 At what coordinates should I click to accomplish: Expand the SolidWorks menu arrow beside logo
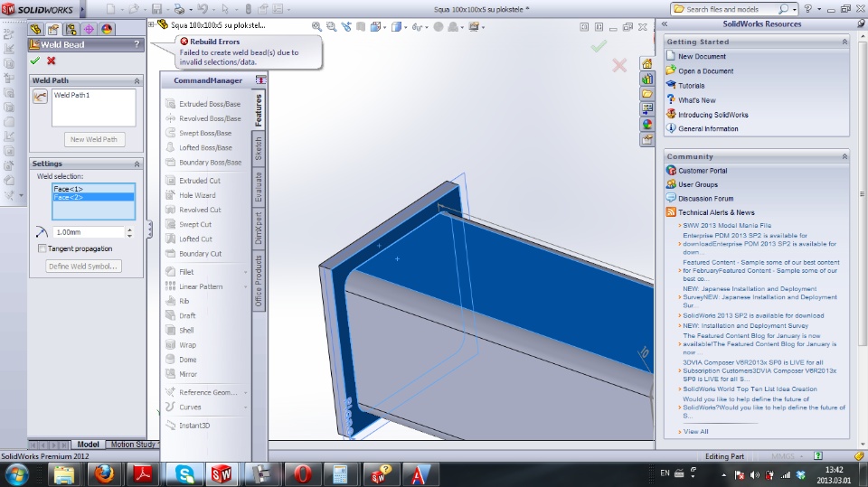point(82,9)
